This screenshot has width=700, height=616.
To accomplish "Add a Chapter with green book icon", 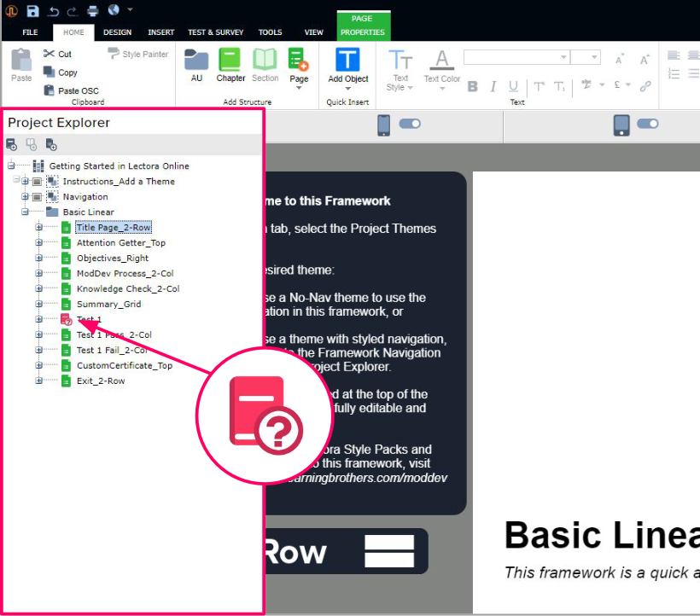I will (230, 66).
